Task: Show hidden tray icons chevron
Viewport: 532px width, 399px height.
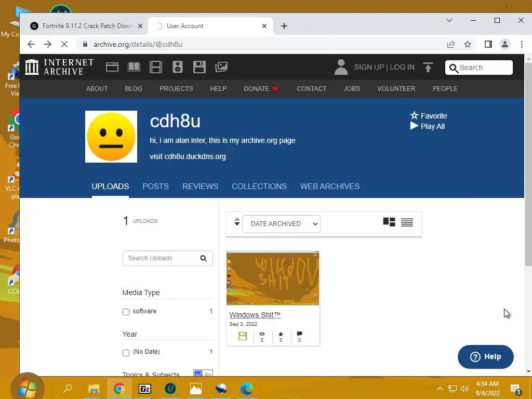Action: (440, 389)
